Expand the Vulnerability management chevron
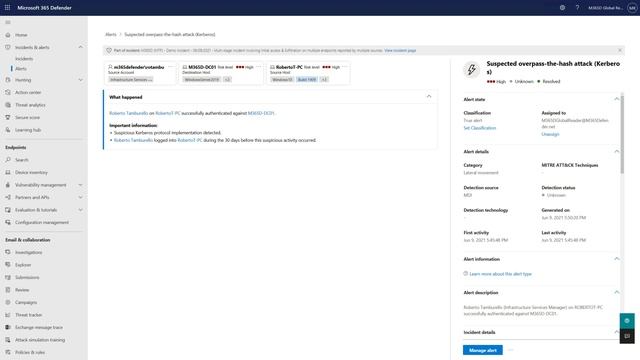The image size is (640, 360). [80, 185]
